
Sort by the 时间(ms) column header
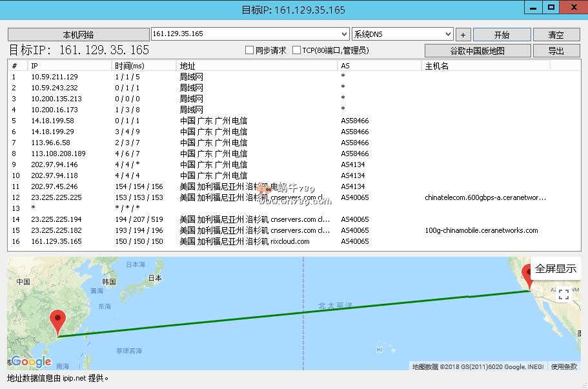click(143, 66)
